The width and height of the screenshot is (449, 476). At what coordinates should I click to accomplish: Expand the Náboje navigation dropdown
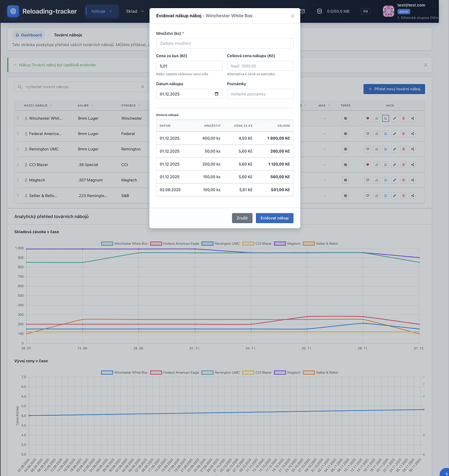coord(102,11)
